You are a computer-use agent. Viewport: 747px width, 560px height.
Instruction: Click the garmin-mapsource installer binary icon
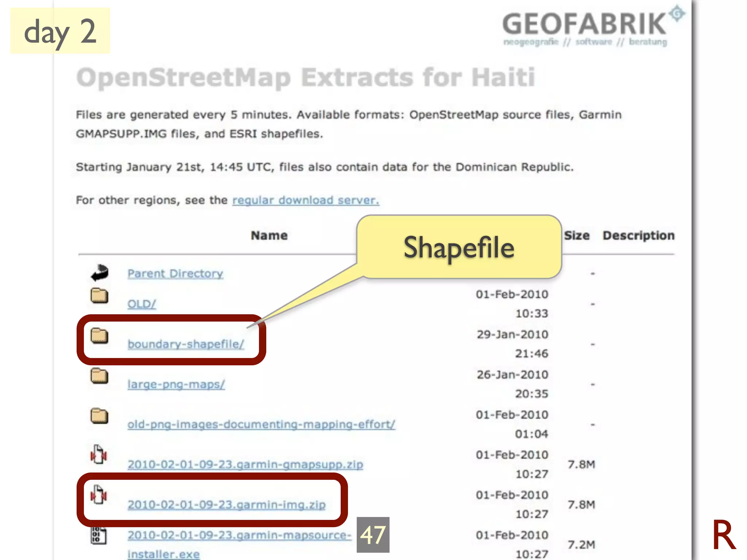click(98, 536)
